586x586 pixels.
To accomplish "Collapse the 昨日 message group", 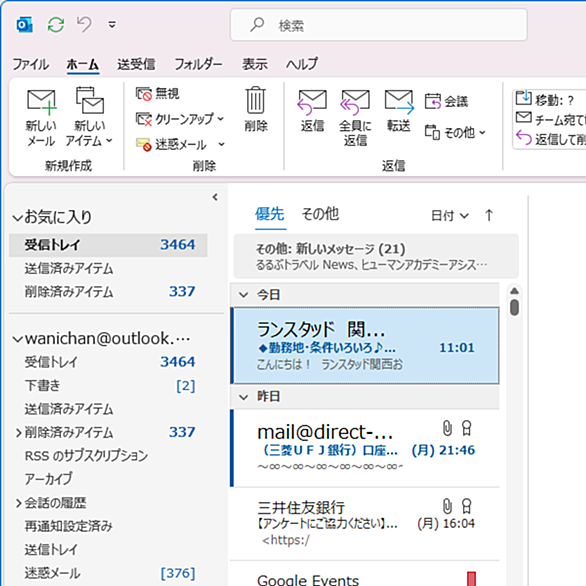I will tap(244, 397).
